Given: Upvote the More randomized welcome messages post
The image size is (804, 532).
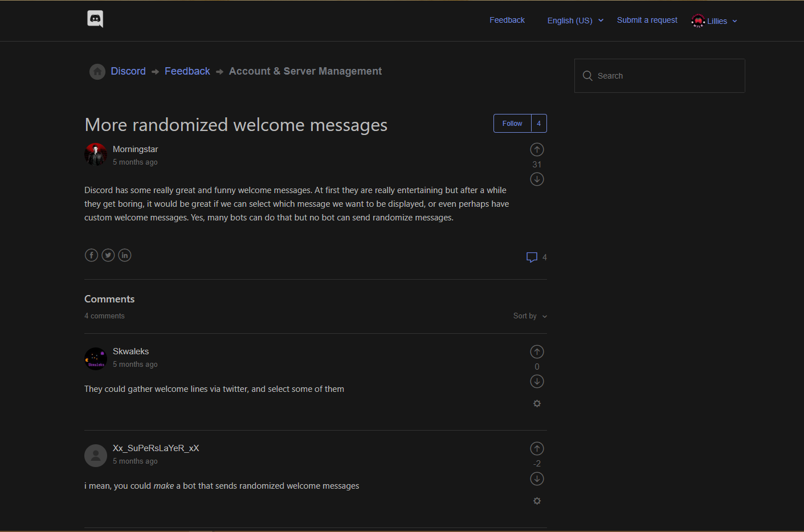Looking at the screenshot, I should [x=536, y=149].
